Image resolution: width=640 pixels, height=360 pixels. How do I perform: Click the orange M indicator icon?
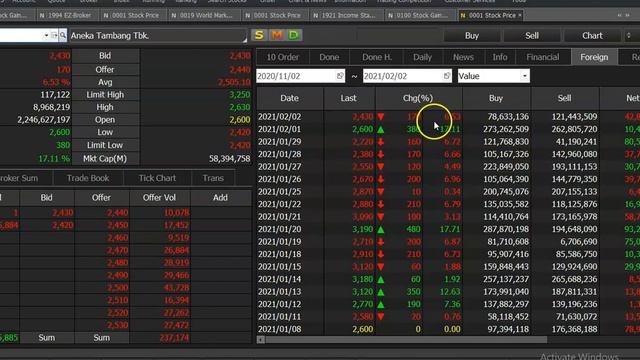click(x=276, y=35)
